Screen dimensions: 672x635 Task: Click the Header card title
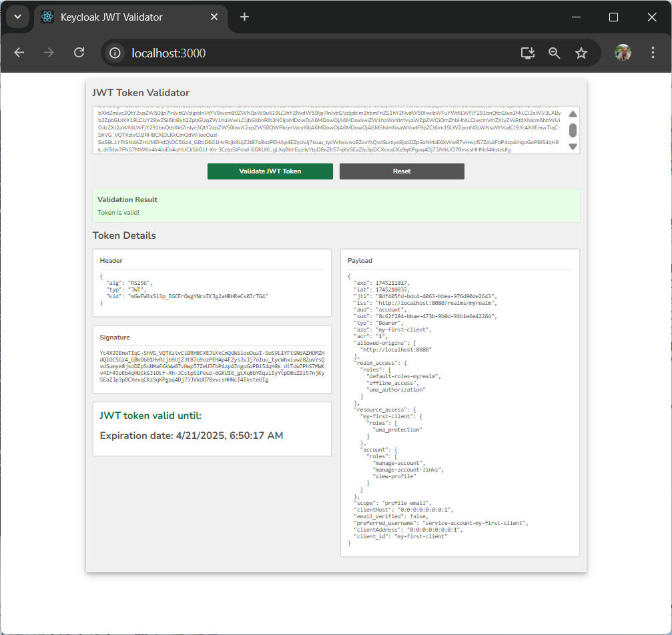pos(111,261)
